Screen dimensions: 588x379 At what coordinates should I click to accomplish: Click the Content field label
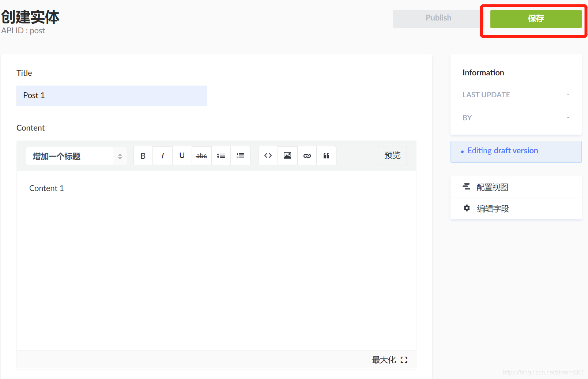pyautogui.click(x=30, y=128)
